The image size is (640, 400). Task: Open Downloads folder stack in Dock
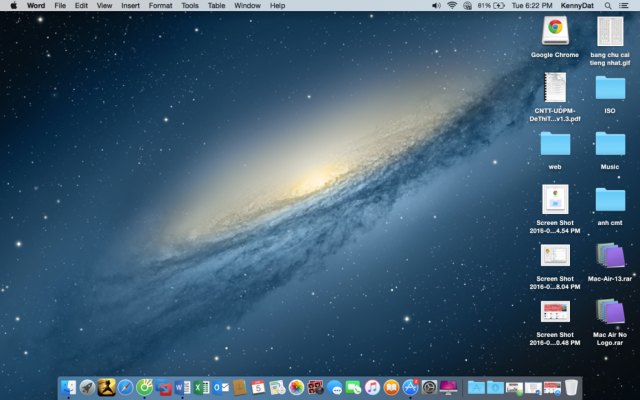[496, 387]
